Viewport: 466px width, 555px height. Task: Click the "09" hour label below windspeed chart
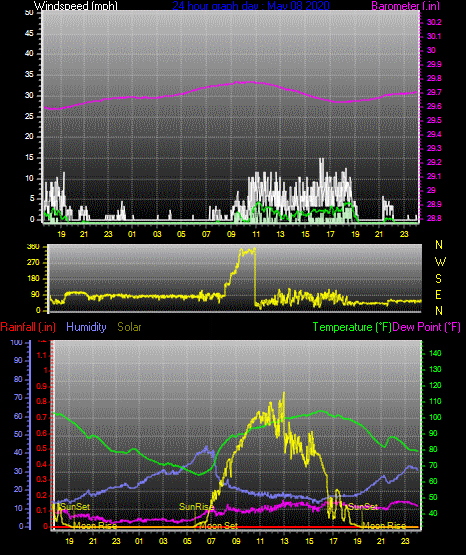pos(231,234)
